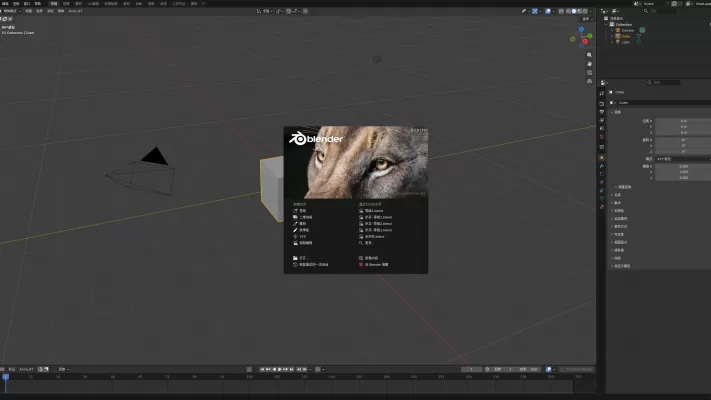Image resolution: width=711 pixels, height=400 pixels.
Task: Expand the Light item in outliner
Action: [612, 42]
